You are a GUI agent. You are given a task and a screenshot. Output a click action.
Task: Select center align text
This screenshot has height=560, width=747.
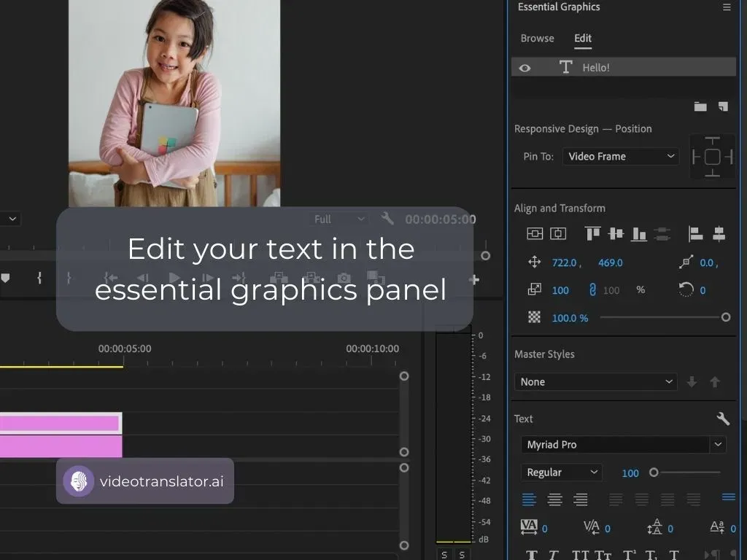tap(554, 499)
